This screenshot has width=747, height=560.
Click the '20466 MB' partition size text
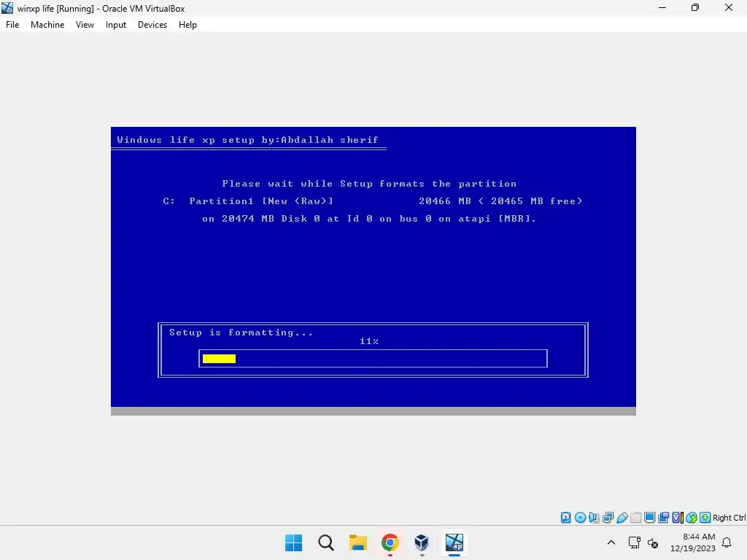pyautogui.click(x=445, y=201)
